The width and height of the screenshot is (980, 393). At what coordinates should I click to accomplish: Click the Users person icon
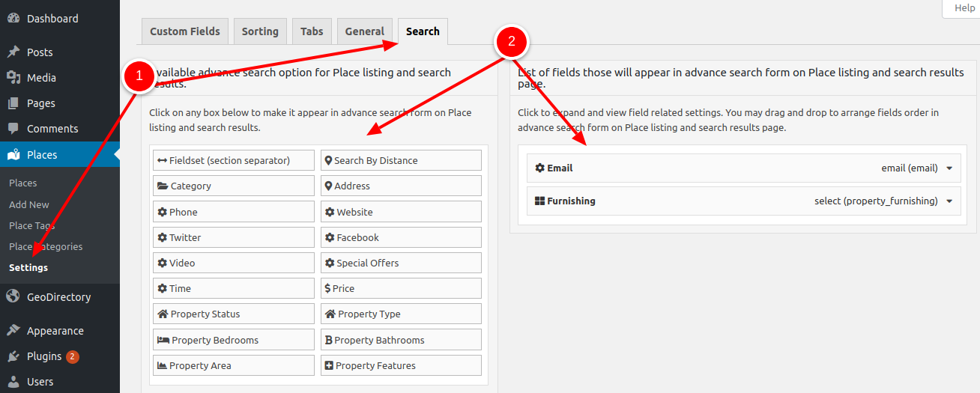pos(13,382)
